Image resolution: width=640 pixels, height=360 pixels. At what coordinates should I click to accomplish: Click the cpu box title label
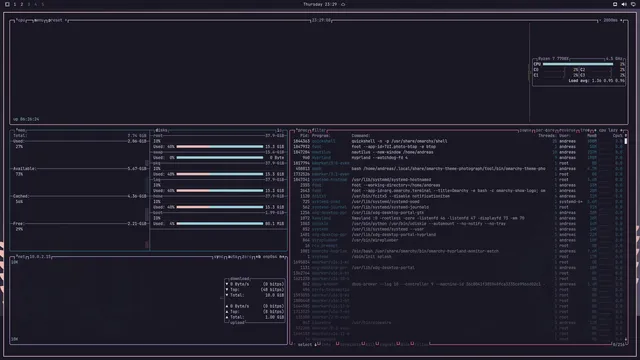tap(21, 20)
